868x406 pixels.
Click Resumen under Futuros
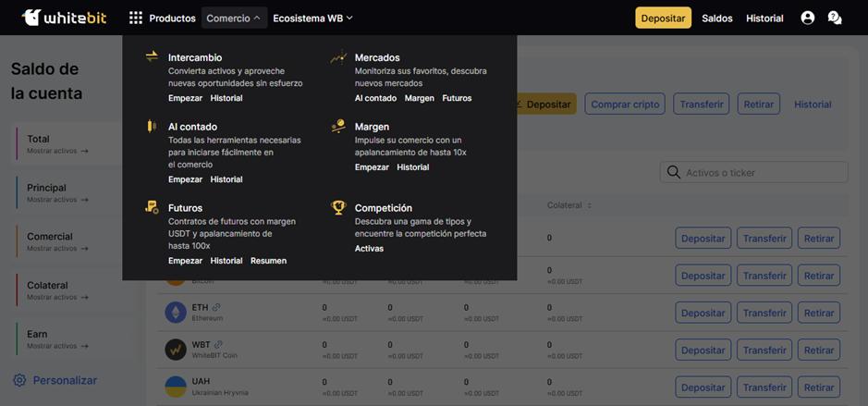pyautogui.click(x=268, y=261)
